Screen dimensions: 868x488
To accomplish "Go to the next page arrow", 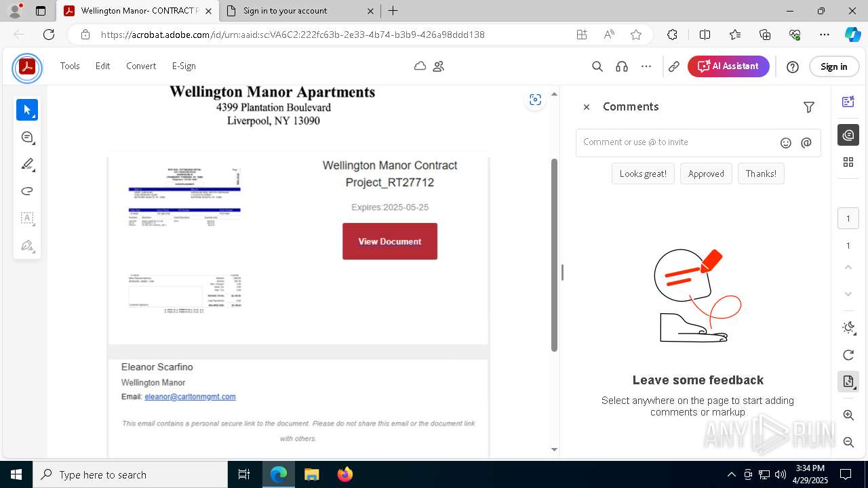I will coord(848,294).
